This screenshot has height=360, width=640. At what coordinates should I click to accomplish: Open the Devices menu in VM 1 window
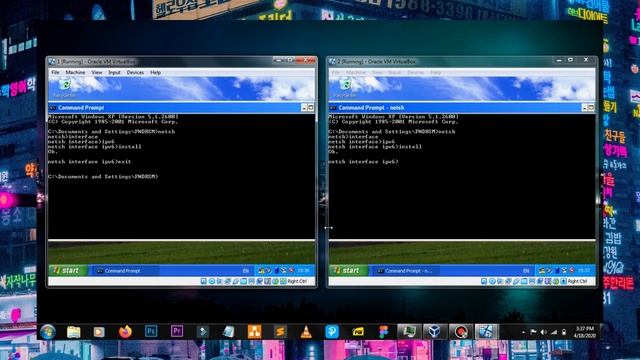tap(135, 72)
